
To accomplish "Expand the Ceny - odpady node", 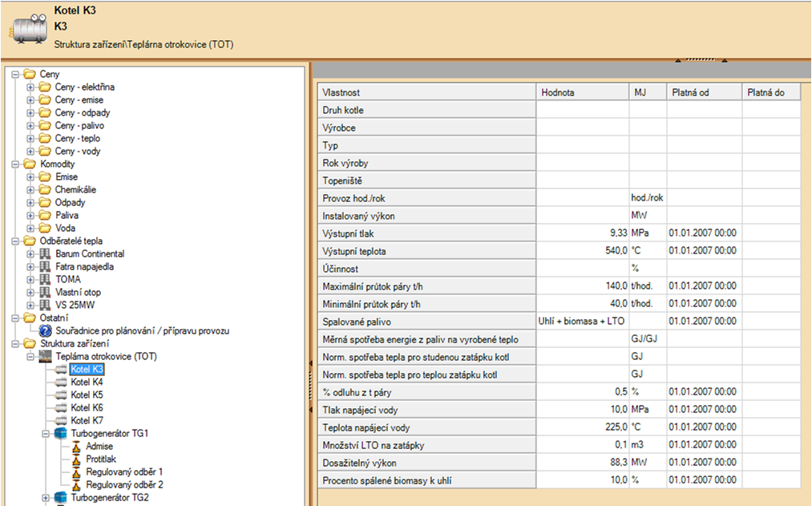I will point(30,113).
